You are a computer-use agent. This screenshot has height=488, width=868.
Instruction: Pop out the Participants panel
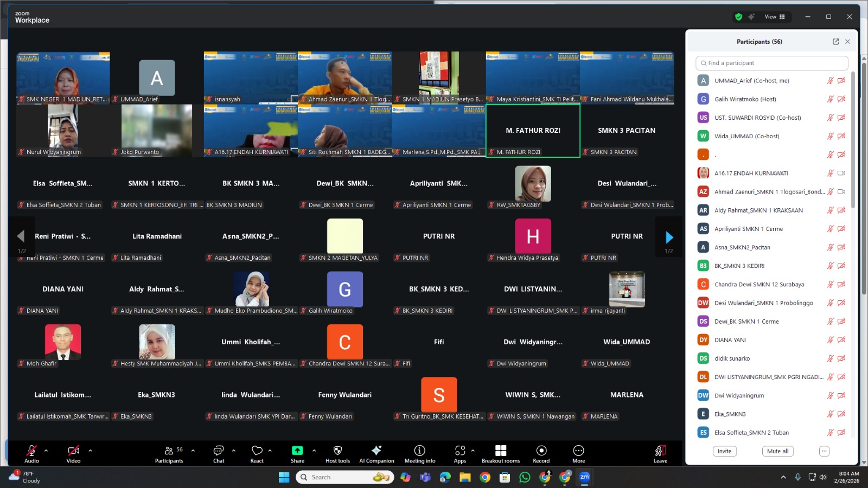[835, 42]
